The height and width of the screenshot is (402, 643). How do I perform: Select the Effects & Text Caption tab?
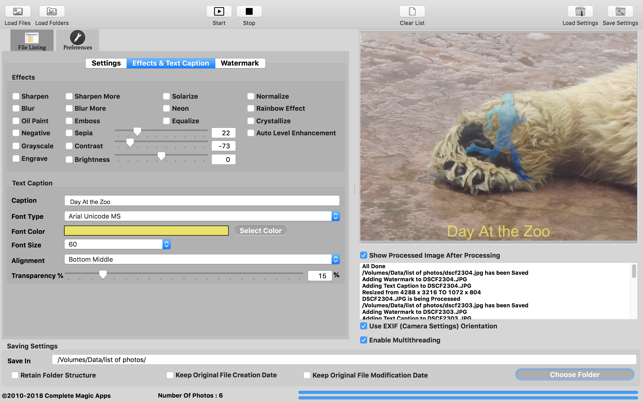tap(171, 63)
